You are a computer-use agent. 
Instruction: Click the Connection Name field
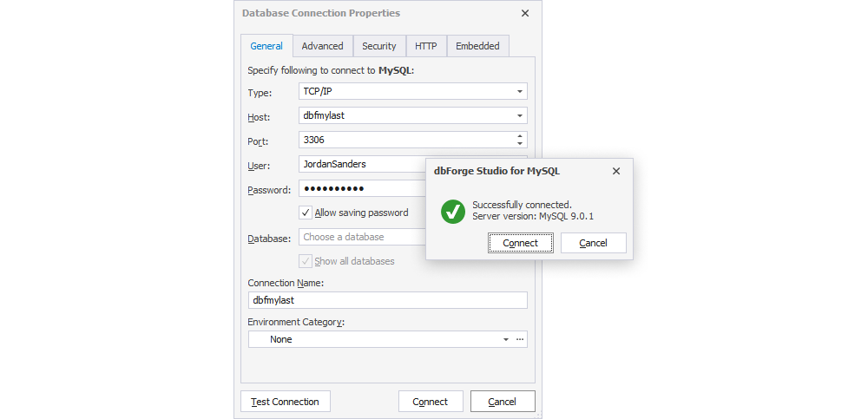tap(387, 300)
